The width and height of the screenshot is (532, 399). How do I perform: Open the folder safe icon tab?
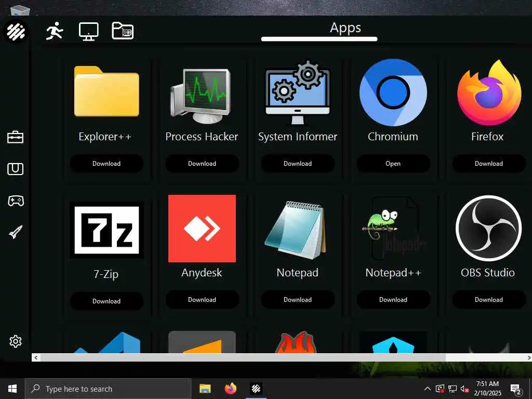[x=123, y=31]
